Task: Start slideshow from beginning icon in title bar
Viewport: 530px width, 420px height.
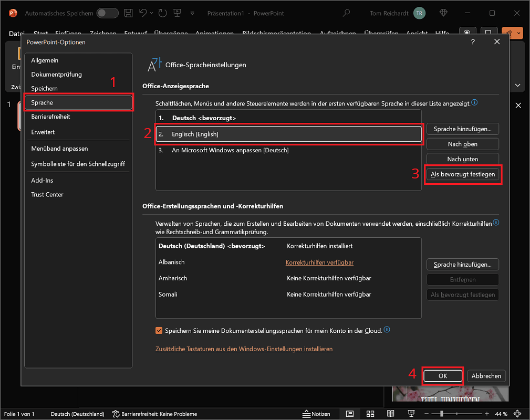Action: [x=177, y=13]
